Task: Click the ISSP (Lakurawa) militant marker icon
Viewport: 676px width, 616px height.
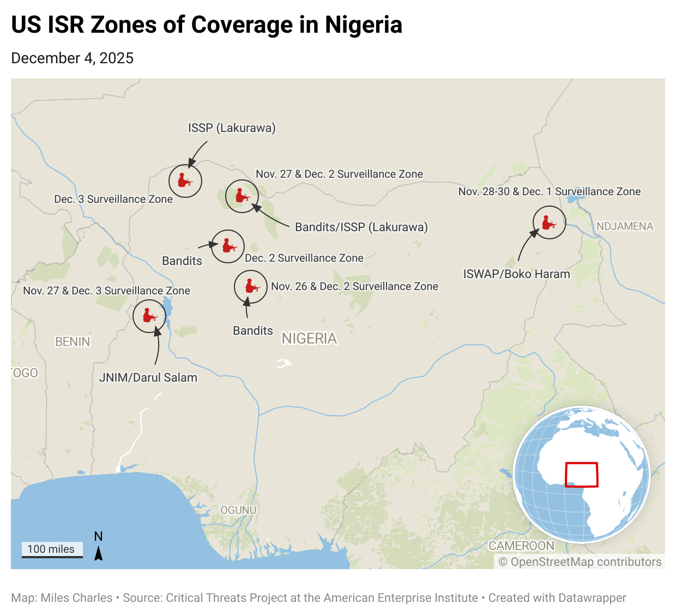Action: click(x=185, y=180)
